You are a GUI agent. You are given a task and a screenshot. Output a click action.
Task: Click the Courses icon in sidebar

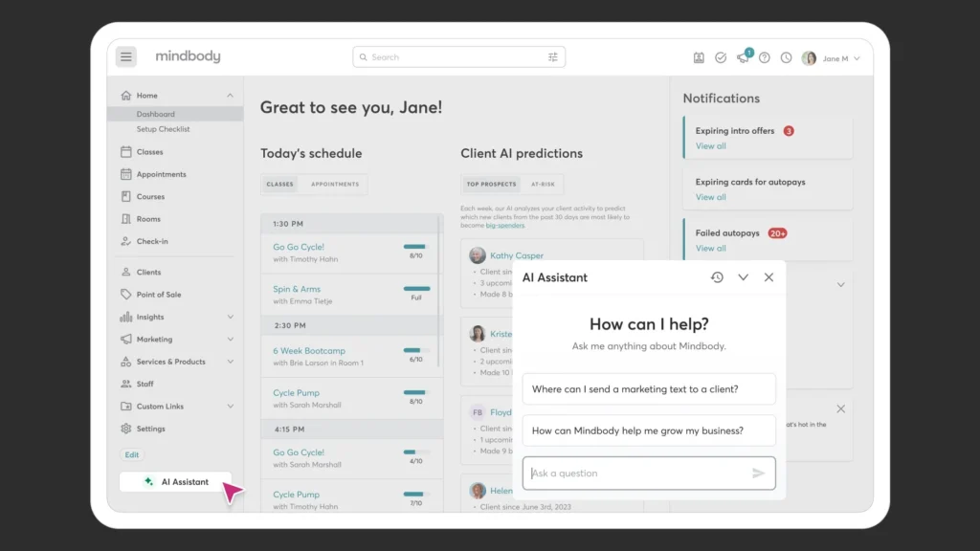click(125, 196)
